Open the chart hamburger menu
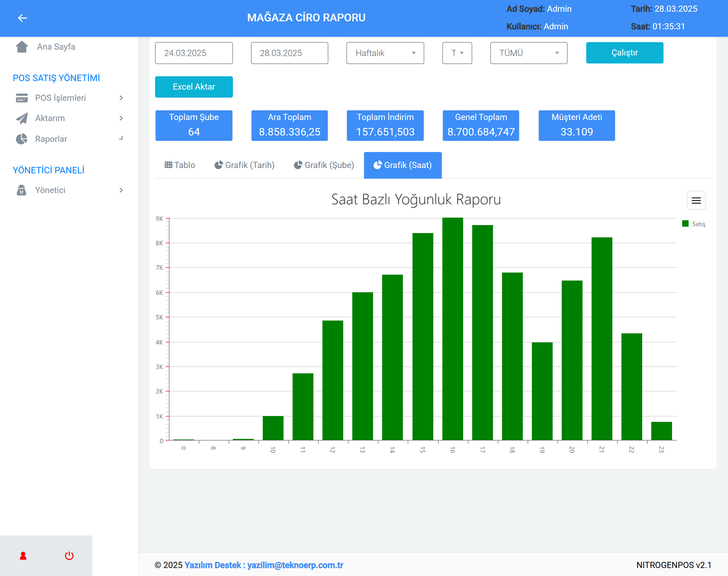This screenshot has width=728, height=576. coord(696,201)
